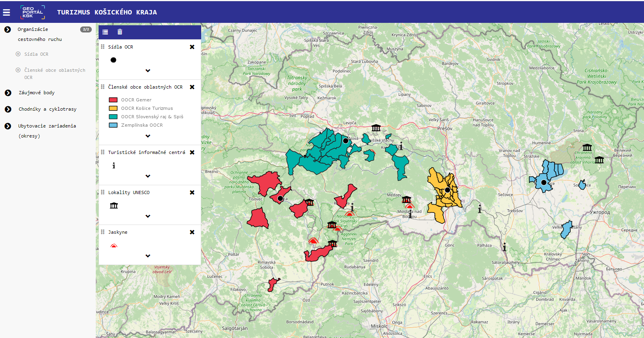The height and width of the screenshot is (338, 644).
Task: Open the hamburger menu in the header
Action: point(6,12)
